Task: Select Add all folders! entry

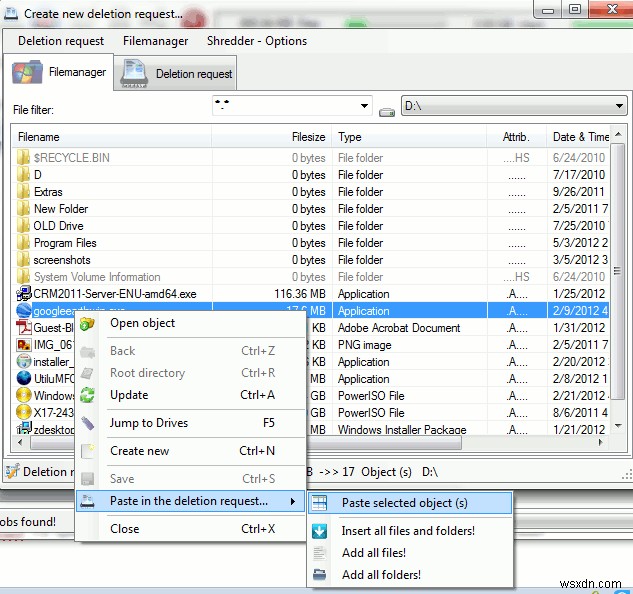Action: tap(411, 575)
